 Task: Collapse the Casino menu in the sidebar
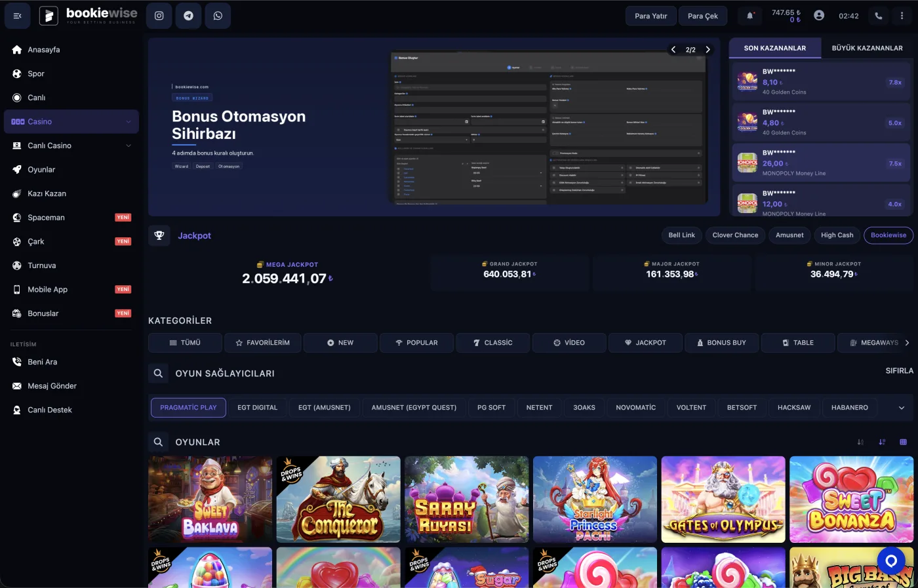pos(71,121)
